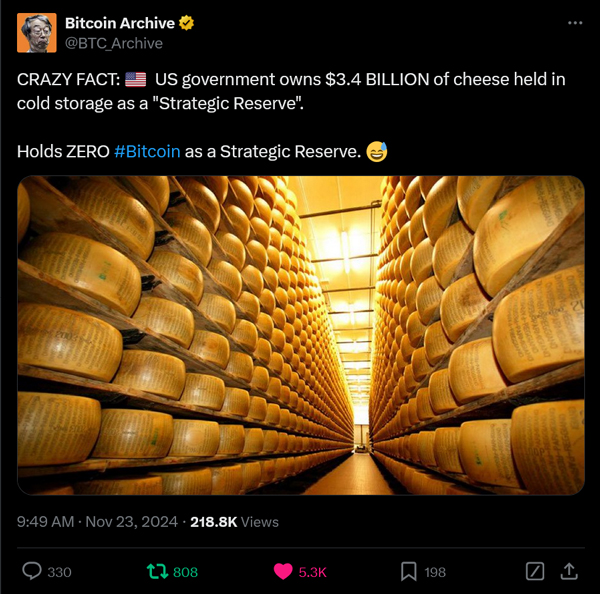
Task: Click the share upload arrow icon
Action: coord(569,571)
